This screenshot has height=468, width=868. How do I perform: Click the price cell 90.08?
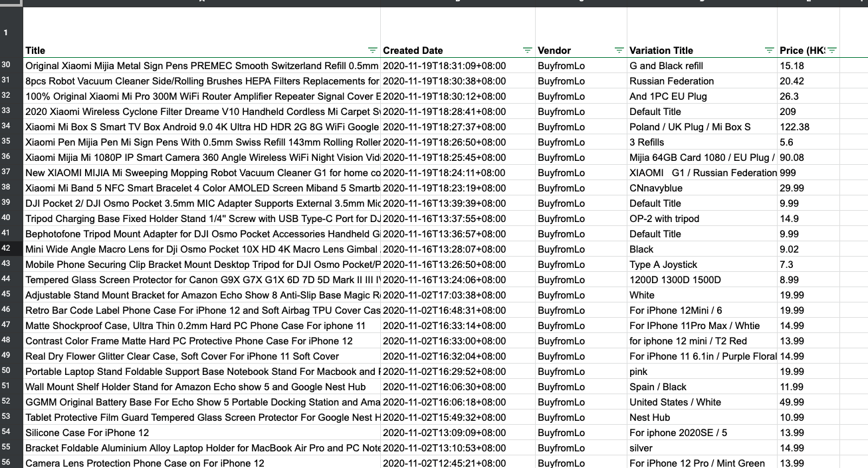[x=808, y=158]
